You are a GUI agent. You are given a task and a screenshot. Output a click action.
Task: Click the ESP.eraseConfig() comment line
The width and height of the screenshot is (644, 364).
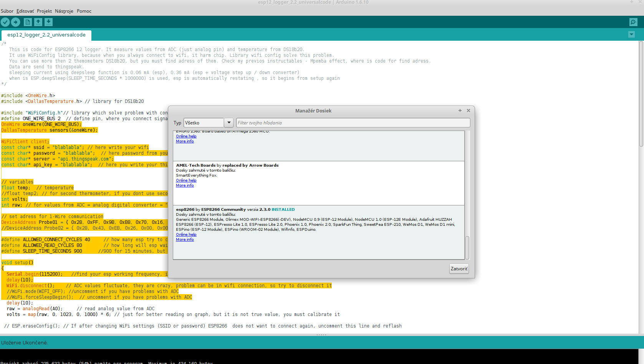click(x=203, y=326)
